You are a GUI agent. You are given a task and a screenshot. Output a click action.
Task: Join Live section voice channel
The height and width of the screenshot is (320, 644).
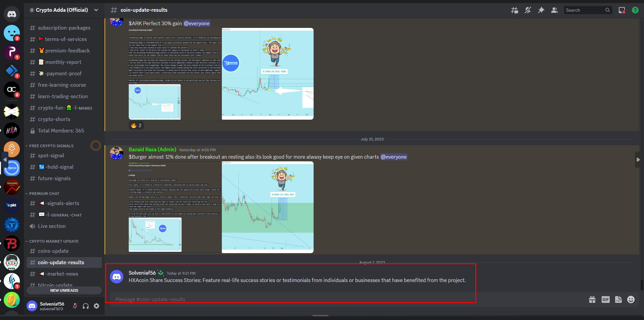click(x=64, y=226)
